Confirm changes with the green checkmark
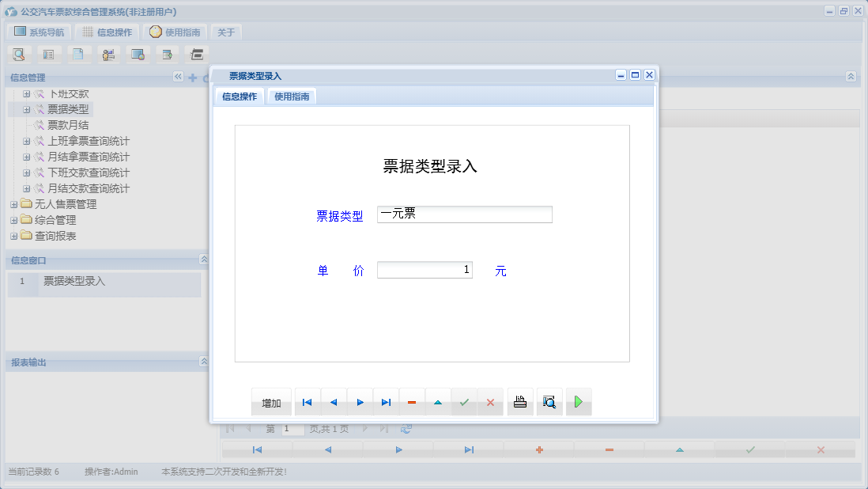Screen dimensions: 868x489 (464, 401)
